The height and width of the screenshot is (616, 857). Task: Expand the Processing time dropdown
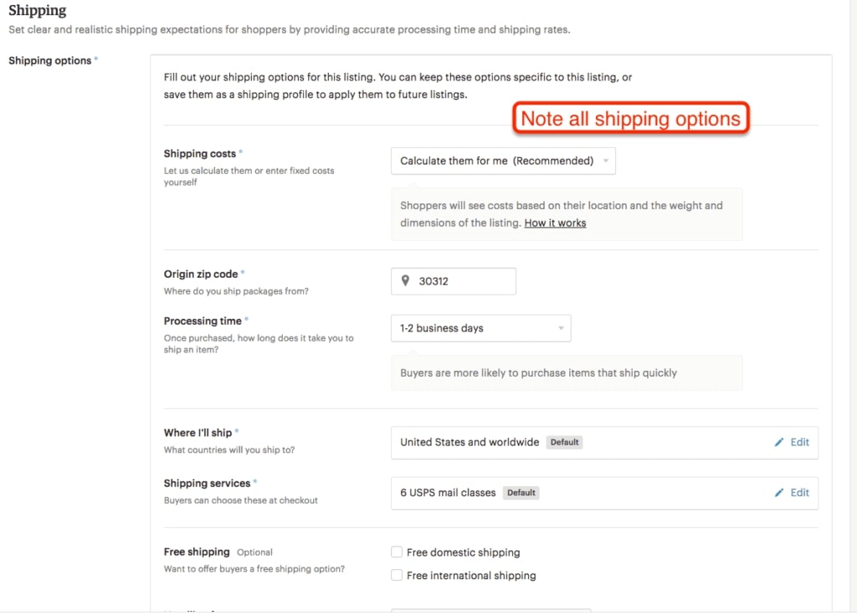[480, 328]
